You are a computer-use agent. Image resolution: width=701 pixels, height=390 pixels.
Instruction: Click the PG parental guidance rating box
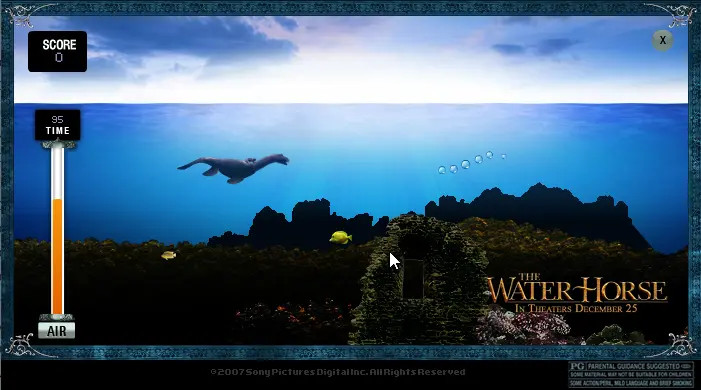pos(630,374)
